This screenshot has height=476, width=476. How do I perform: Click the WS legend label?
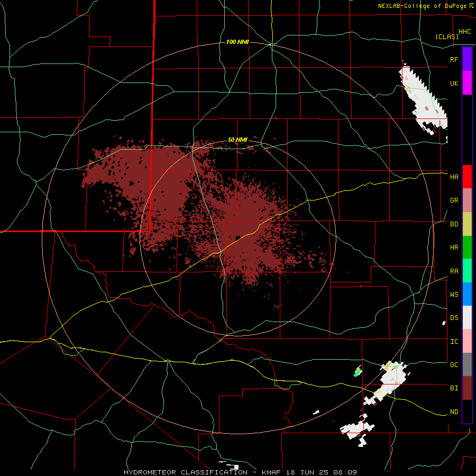454,295
